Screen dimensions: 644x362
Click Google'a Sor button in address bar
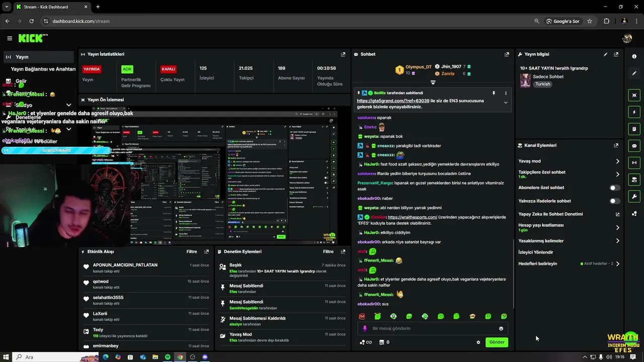coord(563,21)
